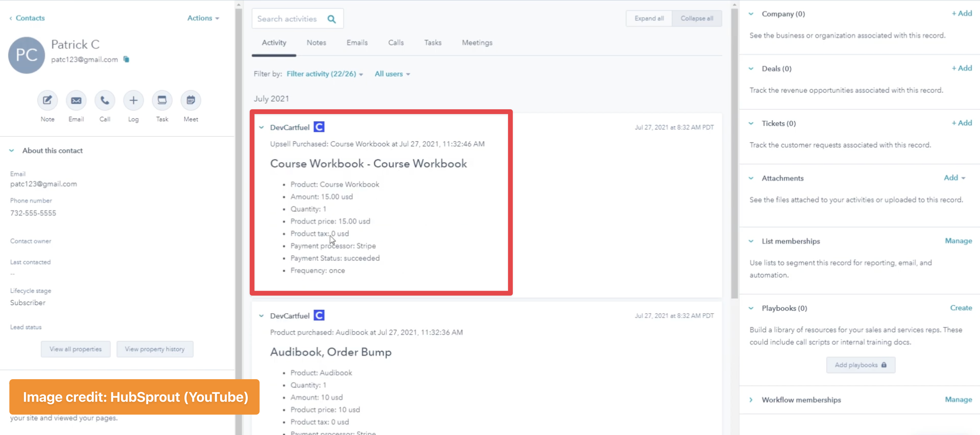Click the Log activity plus icon
This screenshot has height=435, width=980.
point(133,100)
